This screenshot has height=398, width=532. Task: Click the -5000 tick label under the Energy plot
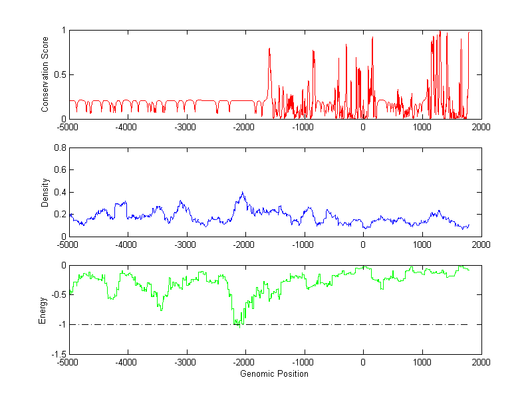67,363
